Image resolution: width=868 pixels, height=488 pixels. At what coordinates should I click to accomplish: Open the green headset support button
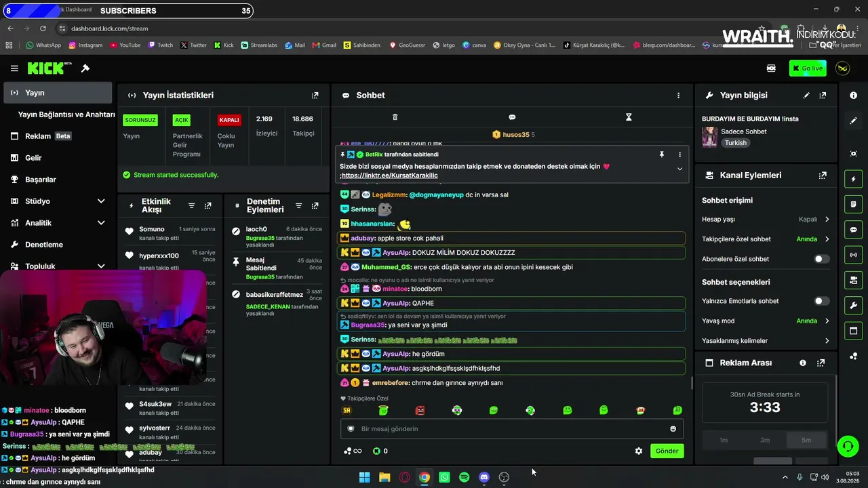[848, 446]
